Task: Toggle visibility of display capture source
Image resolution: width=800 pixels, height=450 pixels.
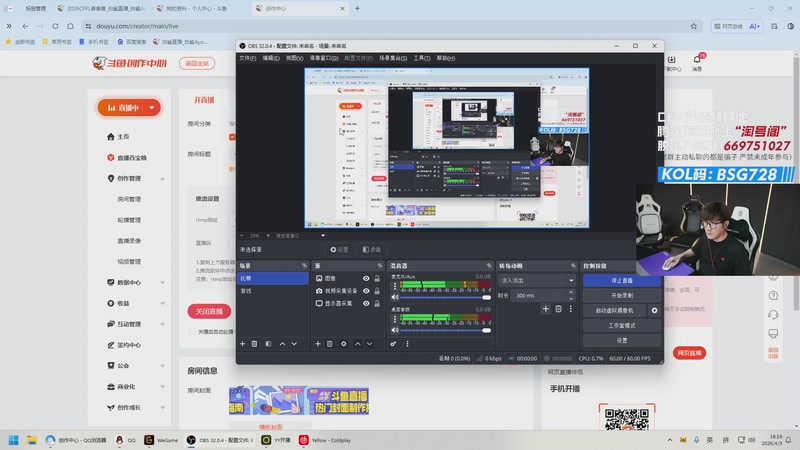Action: 366,304
